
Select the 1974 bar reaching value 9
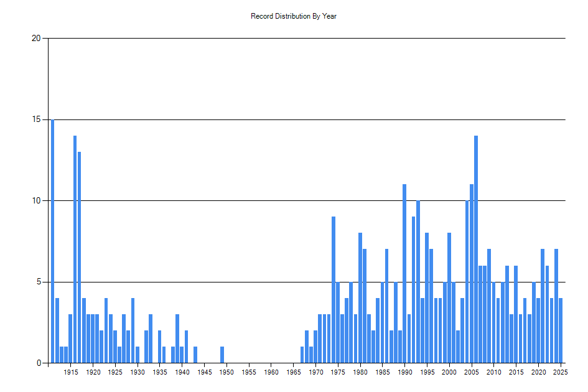click(x=334, y=290)
